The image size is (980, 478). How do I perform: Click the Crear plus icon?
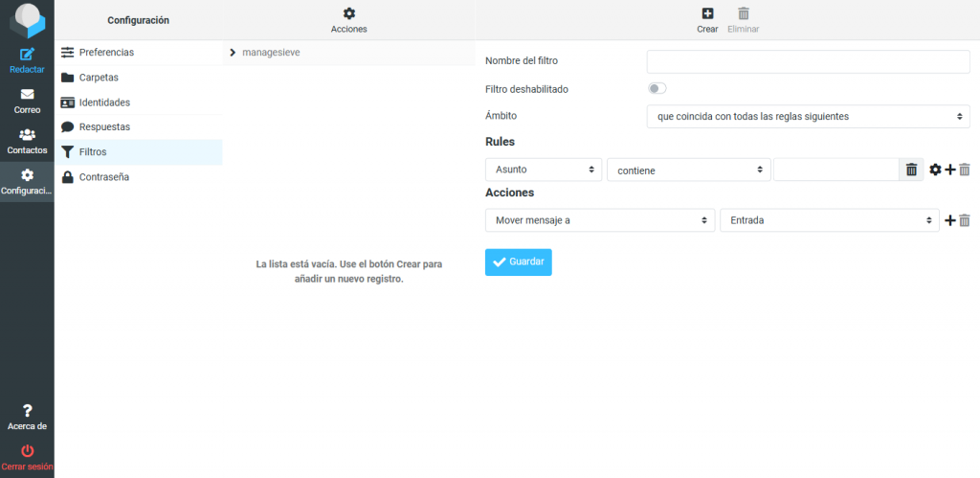pos(707,13)
